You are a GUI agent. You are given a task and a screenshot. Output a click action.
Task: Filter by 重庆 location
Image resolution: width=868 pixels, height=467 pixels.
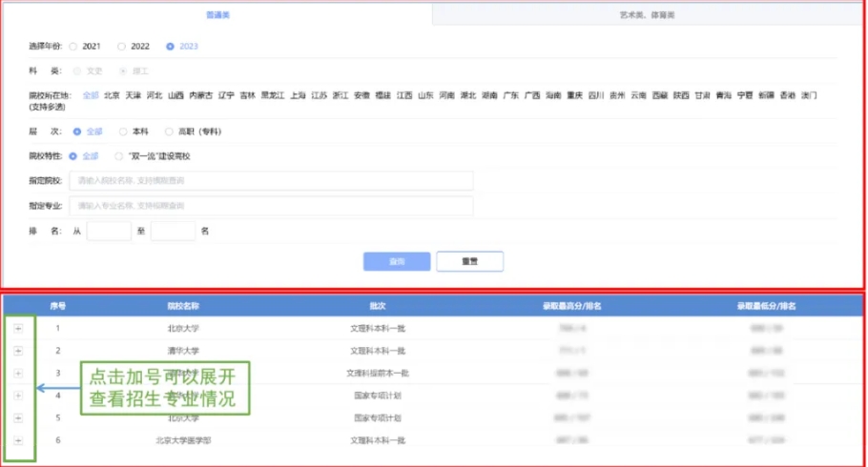click(574, 95)
